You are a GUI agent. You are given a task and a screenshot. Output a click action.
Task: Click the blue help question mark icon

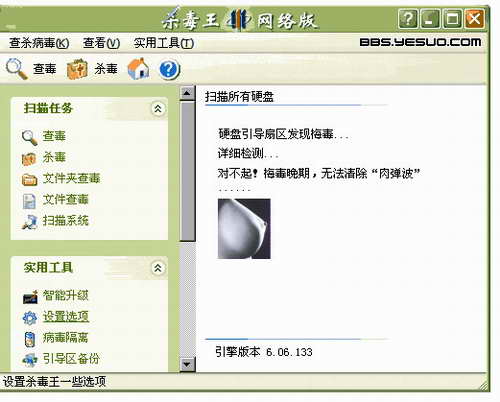click(169, 69)
